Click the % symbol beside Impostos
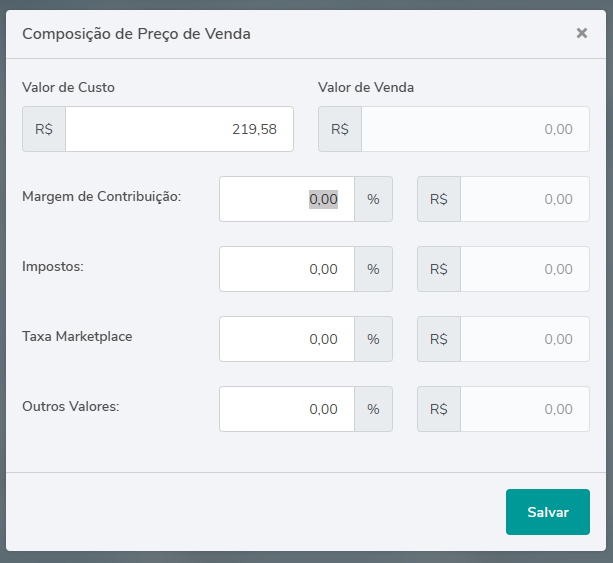The width and height of the screenshot is (613, 563). tap(373, 269)
